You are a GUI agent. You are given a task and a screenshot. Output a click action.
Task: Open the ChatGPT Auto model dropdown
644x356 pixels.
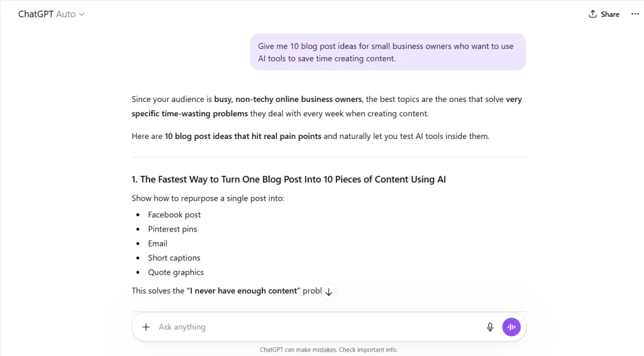(52, 14)
